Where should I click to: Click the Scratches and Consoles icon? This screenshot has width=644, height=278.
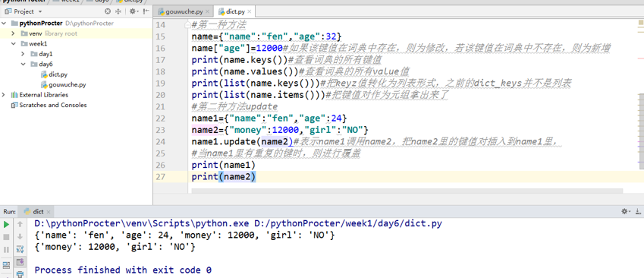pyautogui.click(x=14, y=105)
